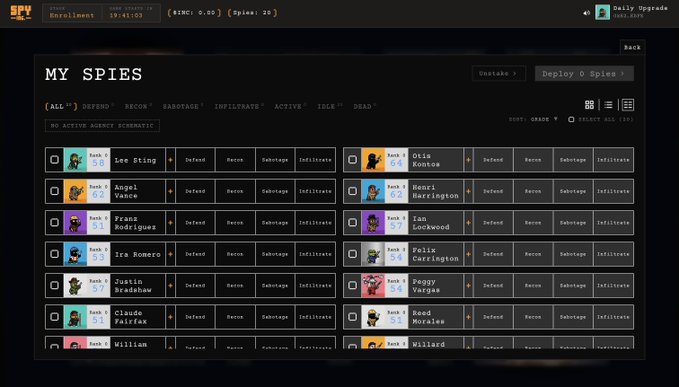Click the Spy Inc logo
Screen dimensions: 679x387
21,13
